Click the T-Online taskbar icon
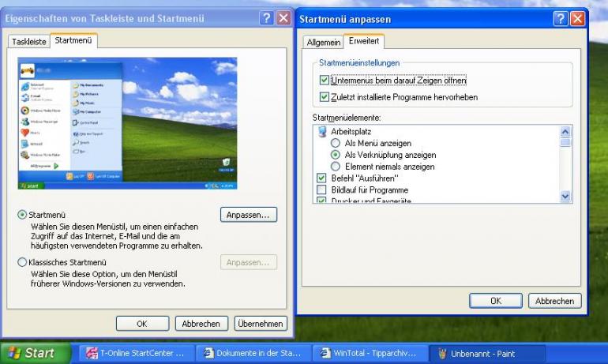The height and width of the screenshot is (364, 608). [92, 353]
